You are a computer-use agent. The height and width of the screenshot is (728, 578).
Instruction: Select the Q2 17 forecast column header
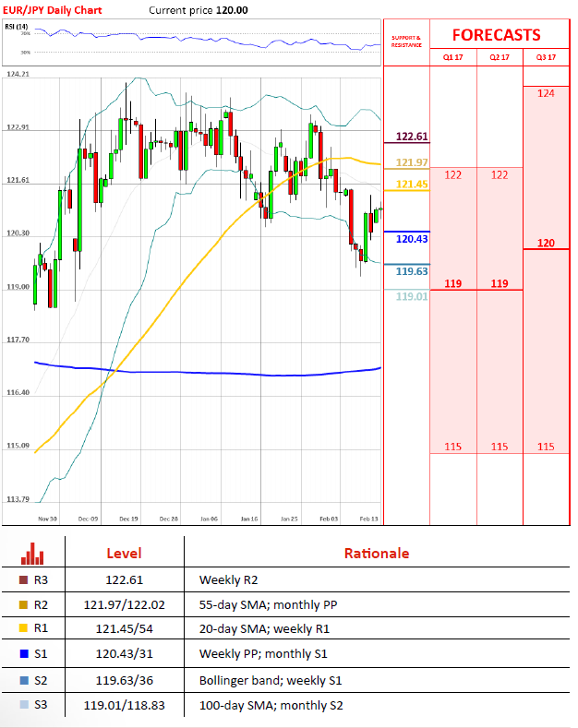tap(500, 57)
